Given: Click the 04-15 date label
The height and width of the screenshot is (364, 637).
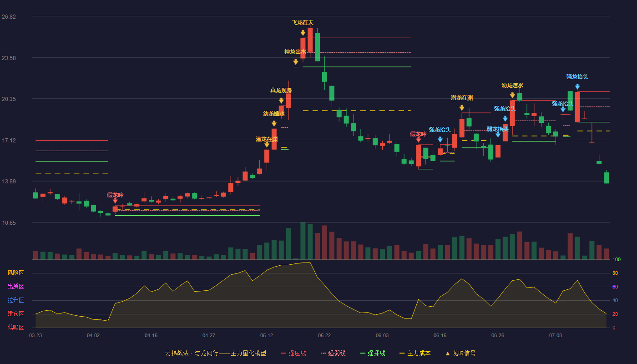Looking at the screenshot, I should click(x=151, y=335).
